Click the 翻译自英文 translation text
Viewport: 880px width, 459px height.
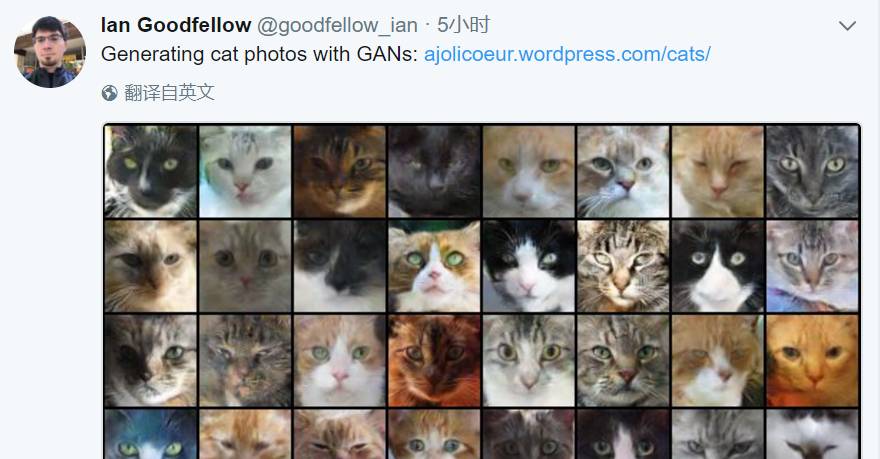coord(169,93)
